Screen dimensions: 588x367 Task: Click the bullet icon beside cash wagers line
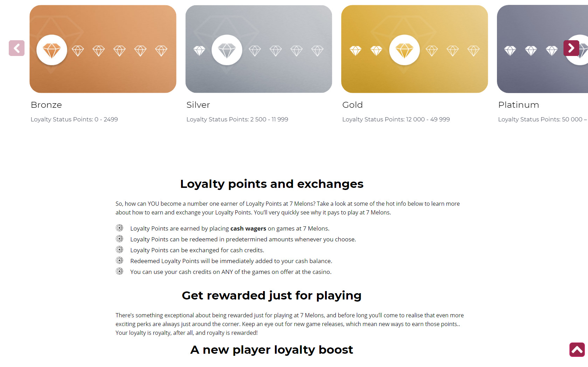[x=119, y=228]
